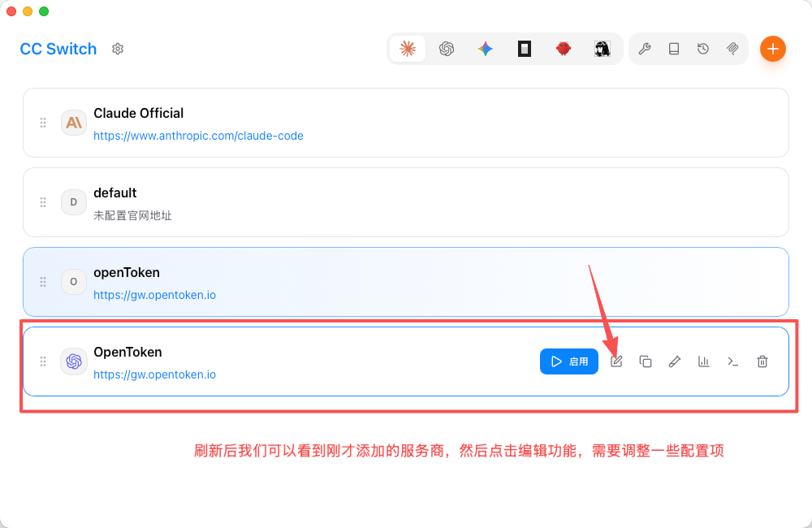Open gw.opentoken.io link under capitalized OpenToken
Screen dimensions: 812x528
coord(154,374)
